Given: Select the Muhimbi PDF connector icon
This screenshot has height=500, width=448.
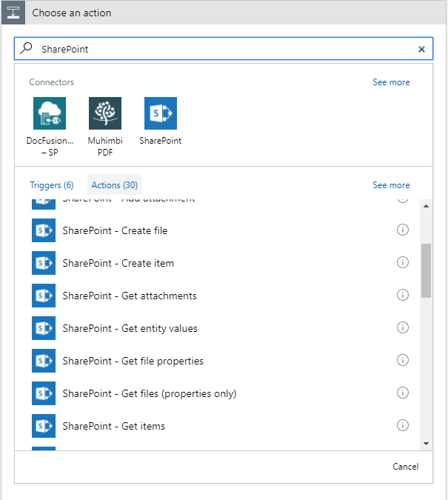Looking at the screenshot, I should click(105, 113).
